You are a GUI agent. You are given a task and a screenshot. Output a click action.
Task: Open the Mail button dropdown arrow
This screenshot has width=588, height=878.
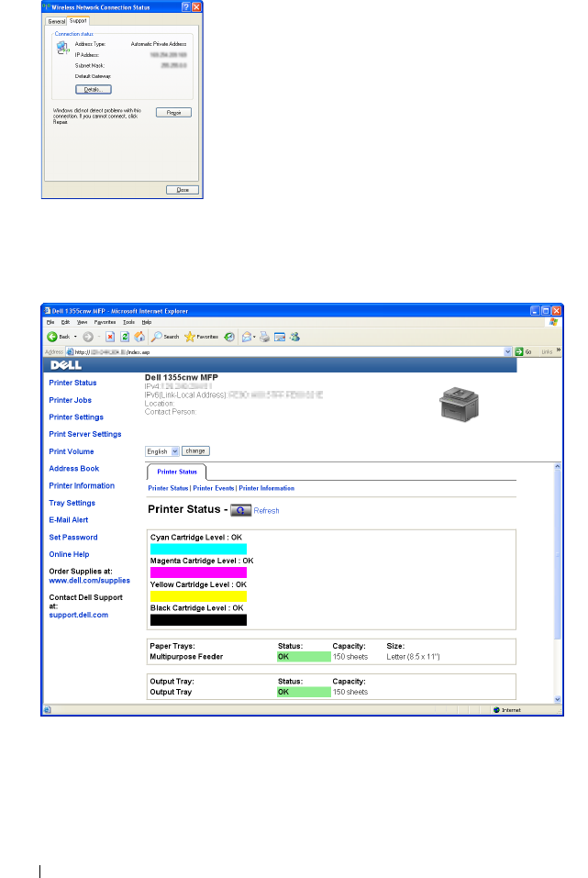(x=254, y=337)
